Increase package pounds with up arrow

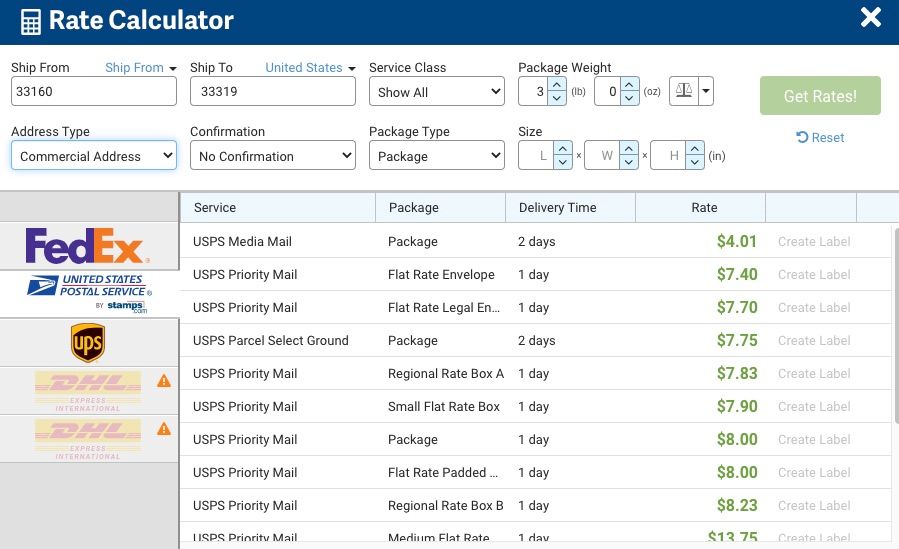(557, 84)
